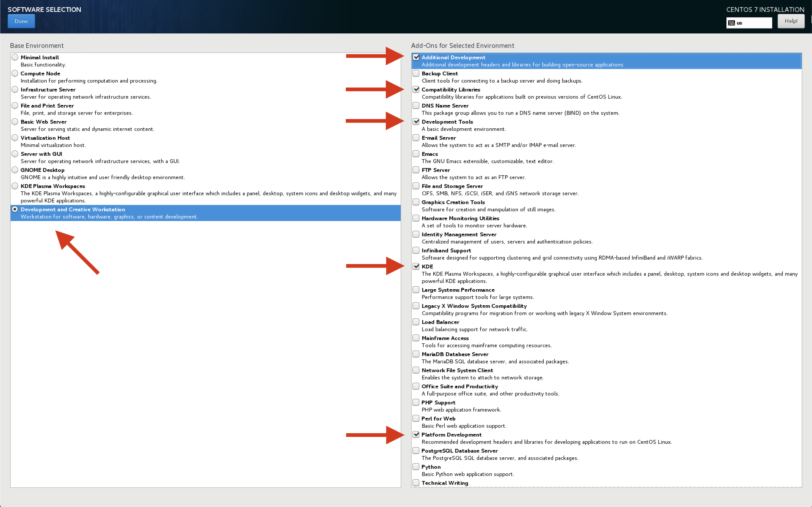This screenshot has width=812, height=507.
Task: Enable MariaDB Database Server checkbox
Action: pos(416,354)
